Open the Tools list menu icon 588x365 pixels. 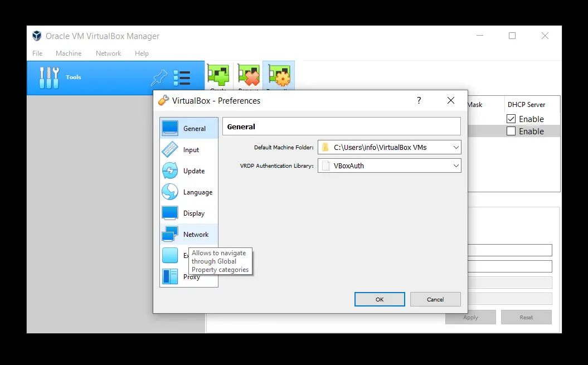[182, 78]
